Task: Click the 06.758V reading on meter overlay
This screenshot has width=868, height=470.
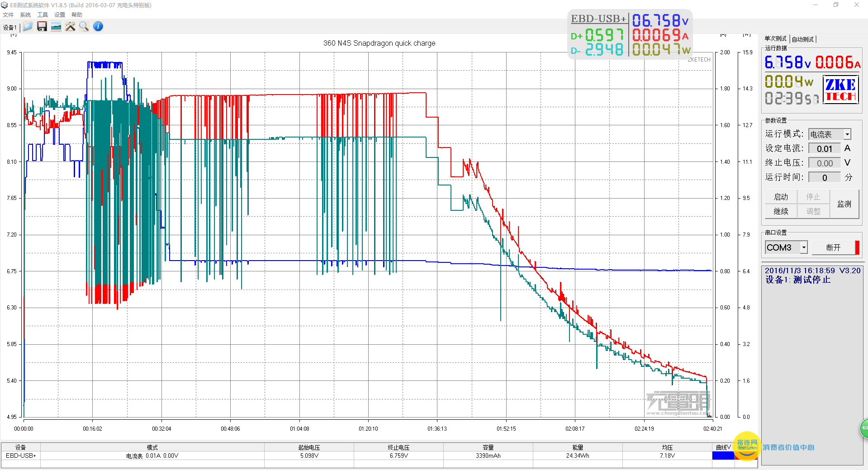Action: pos(660,20)
